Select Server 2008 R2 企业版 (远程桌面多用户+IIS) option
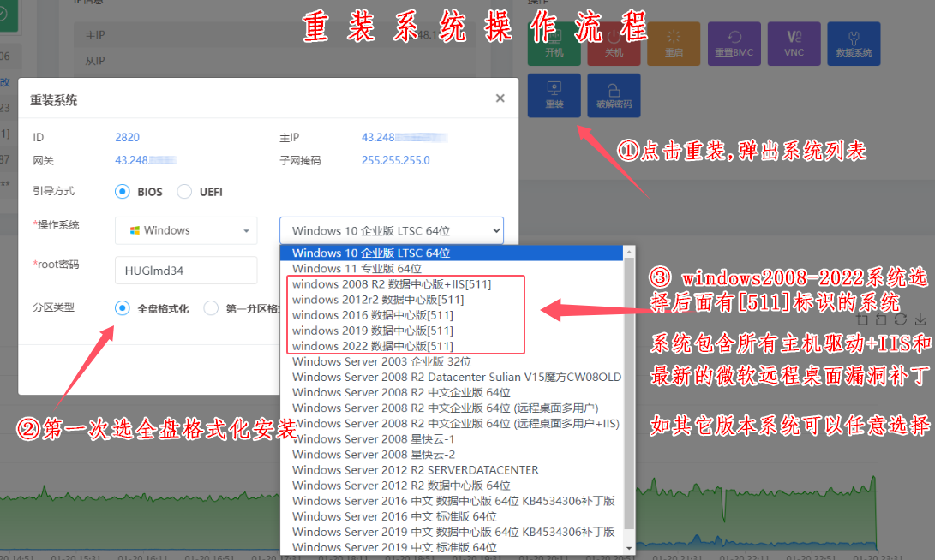The image size is (935, 560). (452, 424)
